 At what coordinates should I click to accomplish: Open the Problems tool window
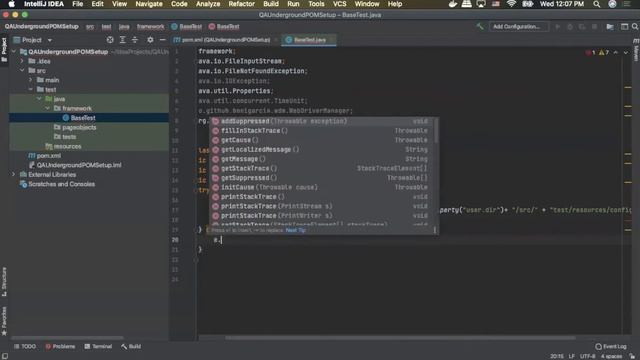(60, 347)
